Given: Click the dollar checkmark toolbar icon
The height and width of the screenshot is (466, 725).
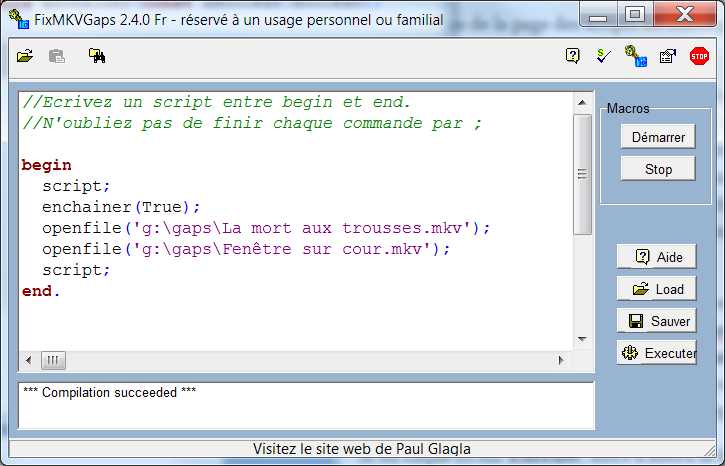Looking at the screenshot, I should pyautogui.click(x=602, y=56).
